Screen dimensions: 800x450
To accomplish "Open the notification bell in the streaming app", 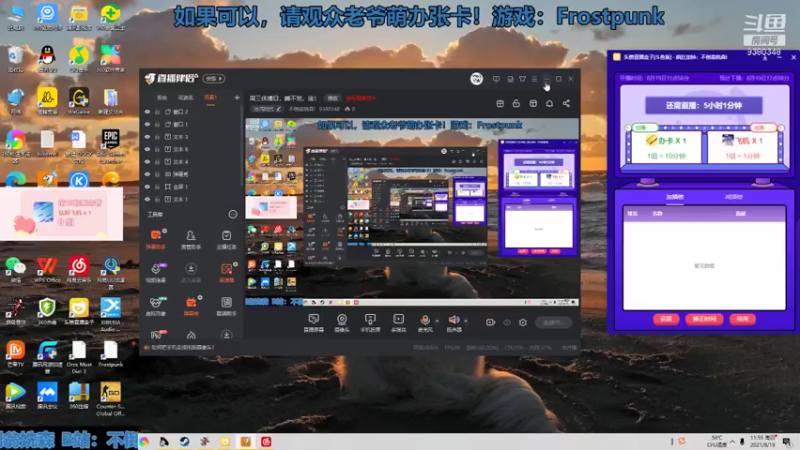I will pyautogui.click(x=549, y=104).
